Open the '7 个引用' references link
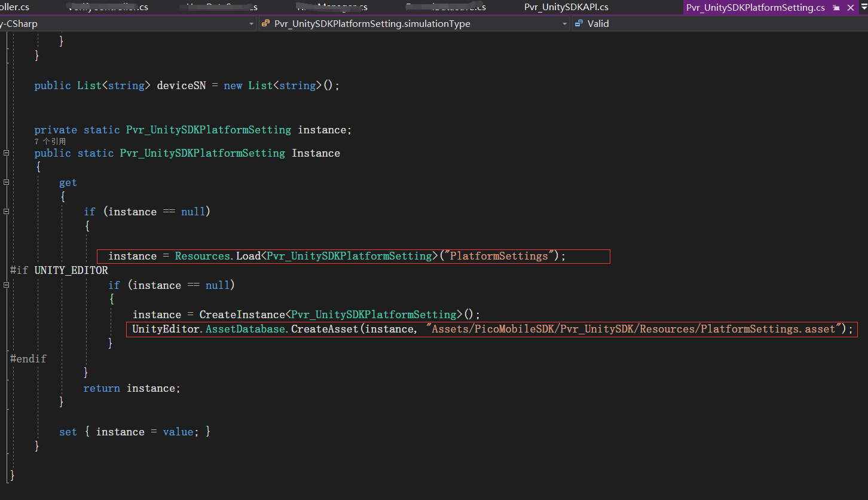Viewport: 868px width, 500px height. (x=50, y=142)
